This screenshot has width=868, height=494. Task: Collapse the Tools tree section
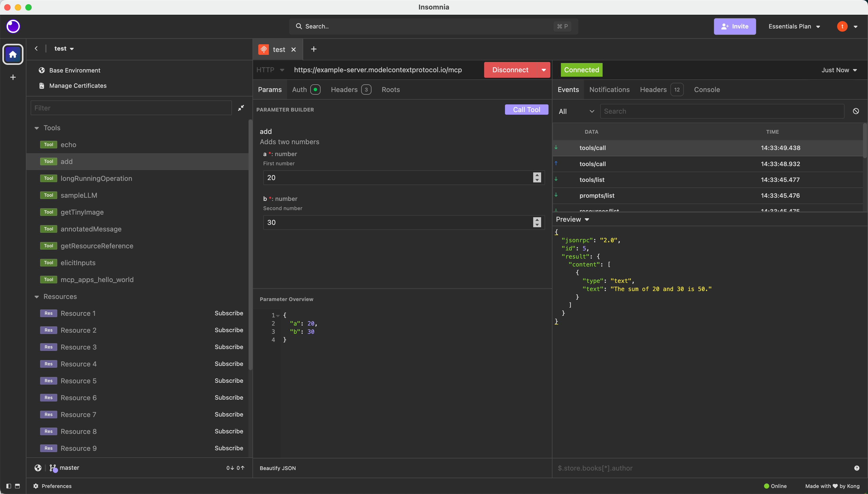37,128
